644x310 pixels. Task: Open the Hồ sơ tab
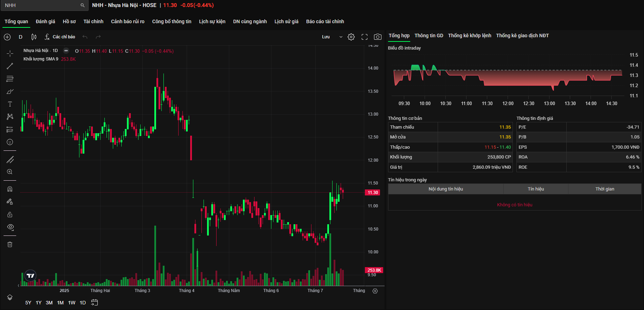coord(69,21)
